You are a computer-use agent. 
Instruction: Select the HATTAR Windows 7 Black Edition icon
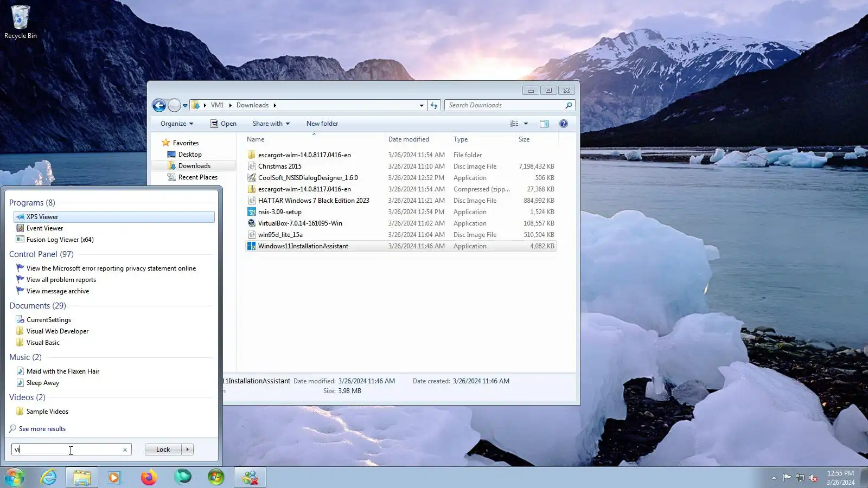point(252,201)
